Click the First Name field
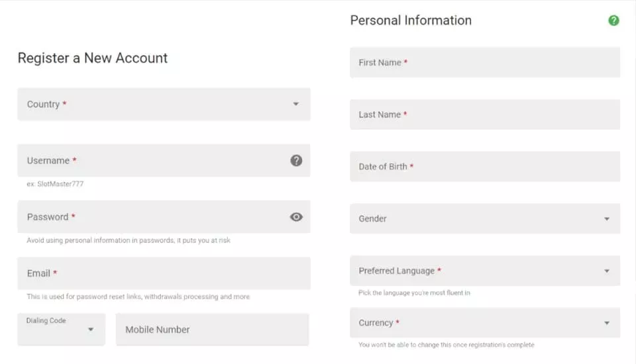Viewport: 636px width, 364px height. coord(484,62)
